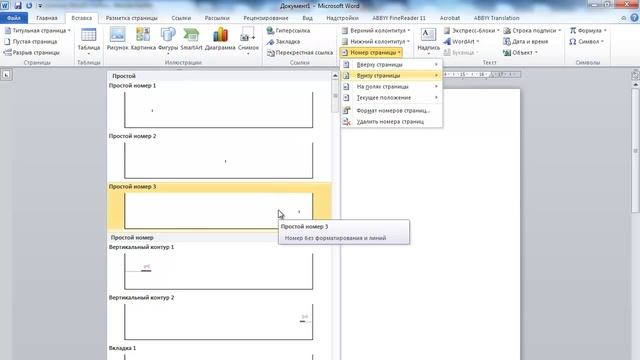
Task: Open the Картинка (Clip Art) tool
Action: click(x=143, y=39)
